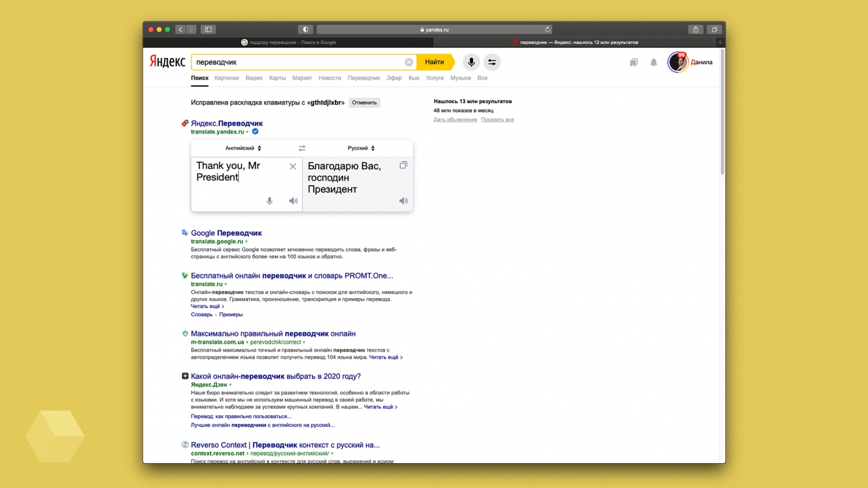This screenshot has width=868, height=488.
Task: Open the Словарь sublink under translate.ru
Action: (201, 315)
